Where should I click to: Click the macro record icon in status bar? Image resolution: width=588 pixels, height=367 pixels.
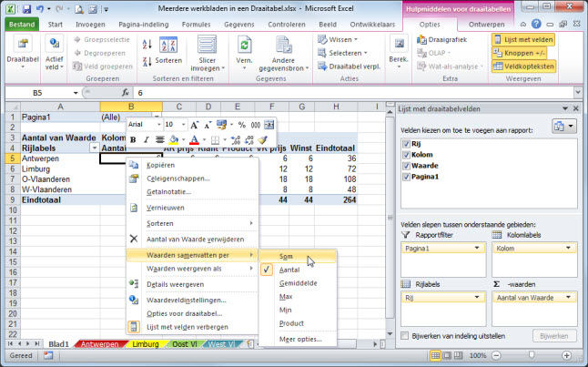point(48,355)
